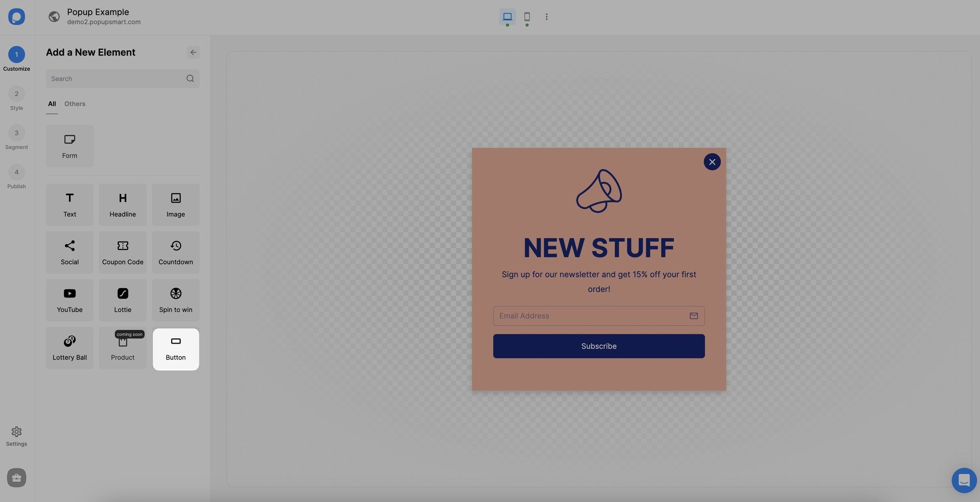Image resolution: width=980 pixels, height=502 pixels.
Task: Add a Lottery Ball element
Action: coord(69,348)
